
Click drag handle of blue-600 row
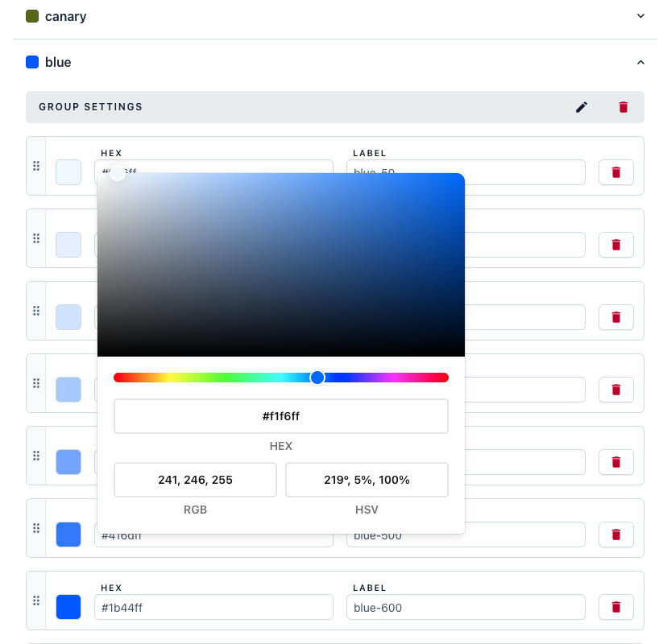pyautogui.click(x=36, y=601)
